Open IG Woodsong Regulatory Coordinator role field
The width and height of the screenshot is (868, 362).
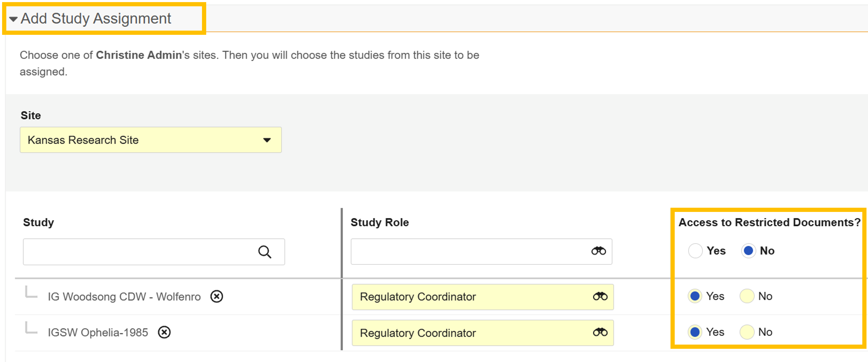[x=472, y=297]
